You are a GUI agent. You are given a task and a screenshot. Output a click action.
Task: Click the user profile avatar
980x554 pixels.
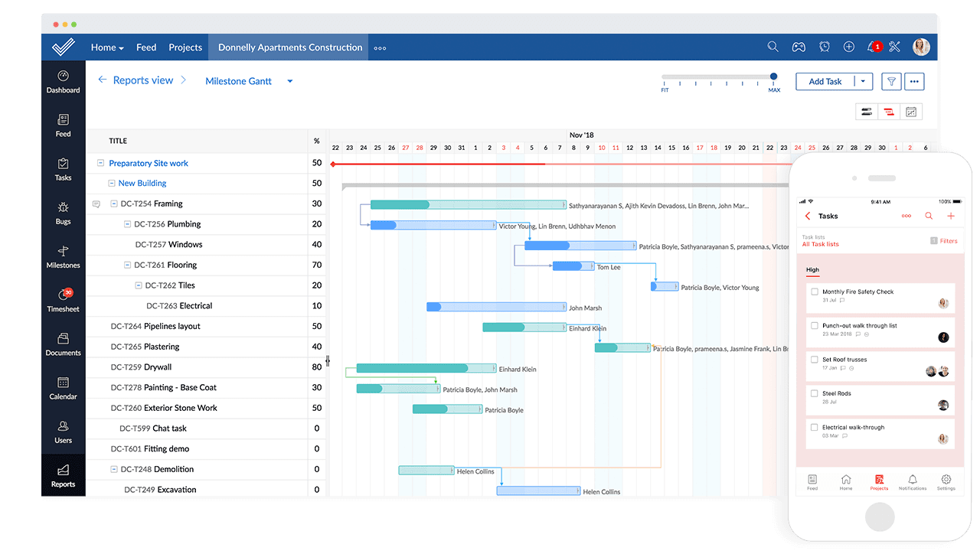pos(921,47)
